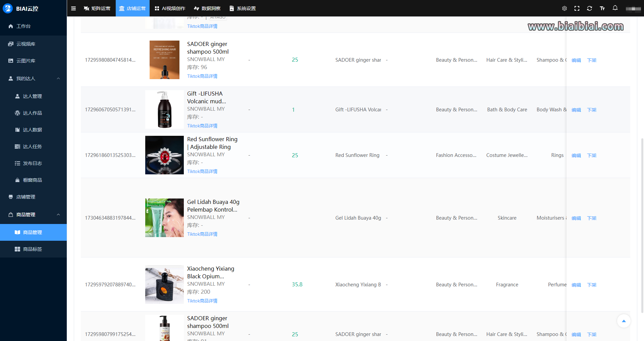Open the Gel Lidah Buaya product thumbnail
This screenshot has height=341, width=644.
tap(164, 218)
